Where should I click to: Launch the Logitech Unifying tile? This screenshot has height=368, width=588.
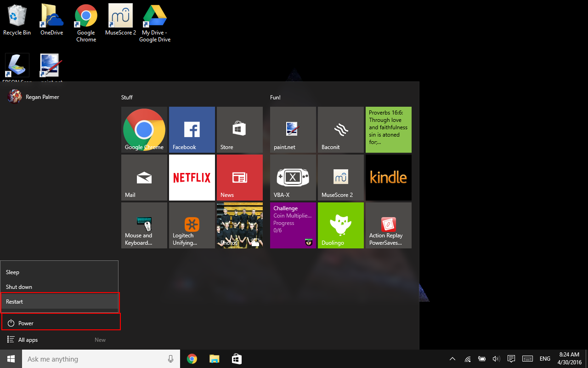tap(192, 225)
